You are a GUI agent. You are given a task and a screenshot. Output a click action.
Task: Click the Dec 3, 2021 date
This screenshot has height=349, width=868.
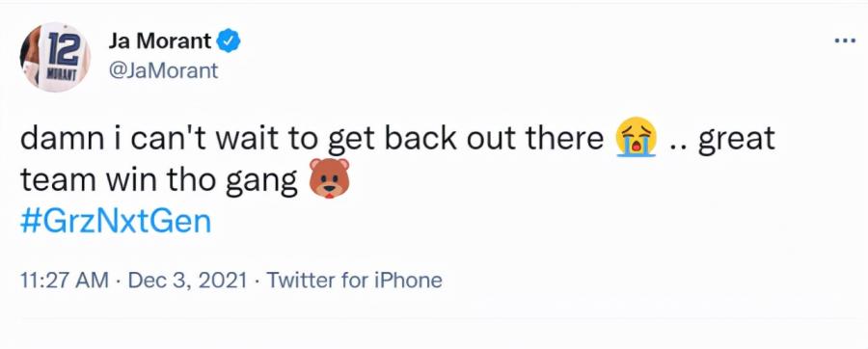coord(188,281)
